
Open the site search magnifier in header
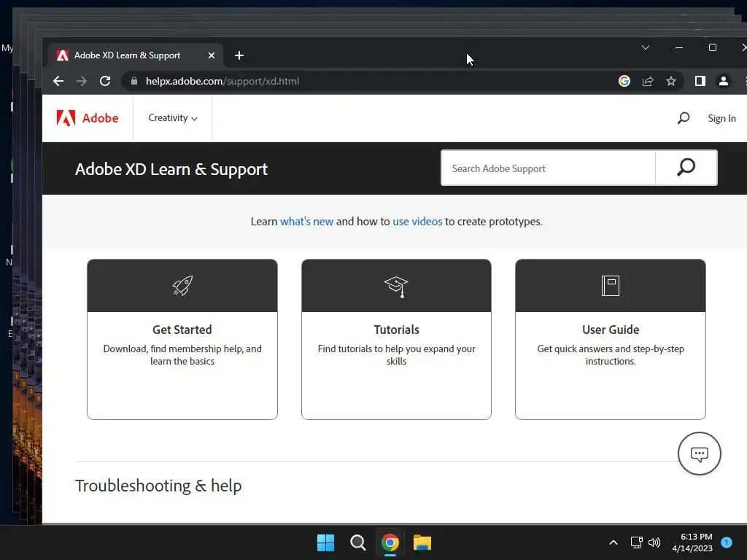683,118
